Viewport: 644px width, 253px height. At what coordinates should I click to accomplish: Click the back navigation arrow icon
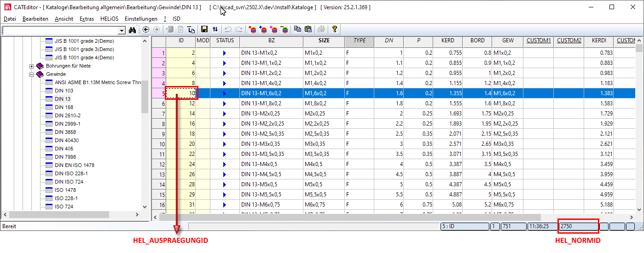click(146, 30)
